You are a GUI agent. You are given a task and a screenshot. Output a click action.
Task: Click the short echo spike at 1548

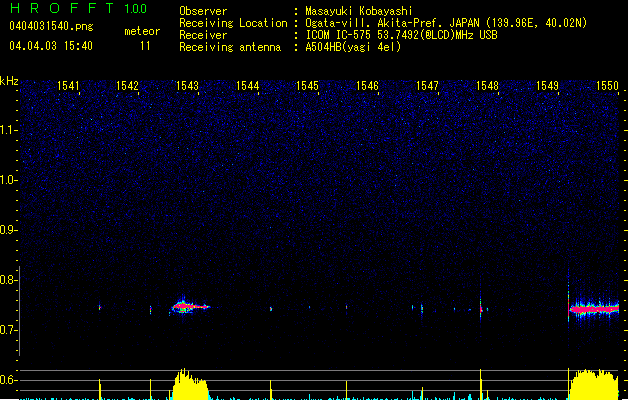pyautogui.click(x=481, y=308)
